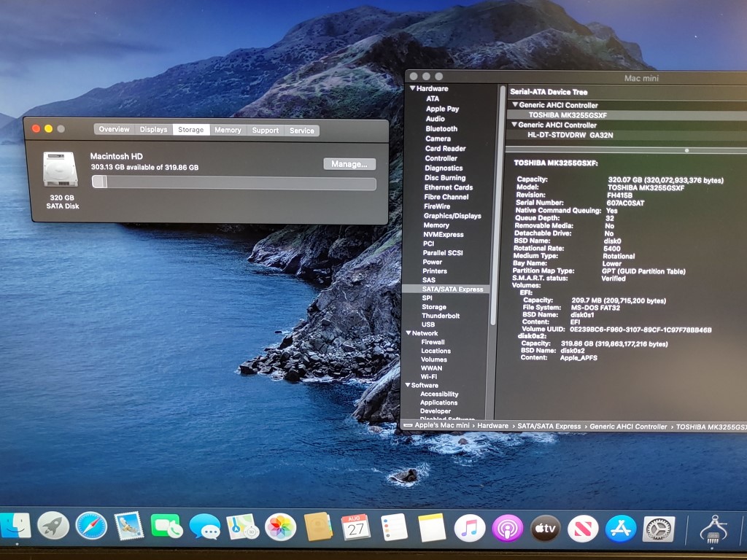Collapse the Network section in sidebar

click(409, 333)
